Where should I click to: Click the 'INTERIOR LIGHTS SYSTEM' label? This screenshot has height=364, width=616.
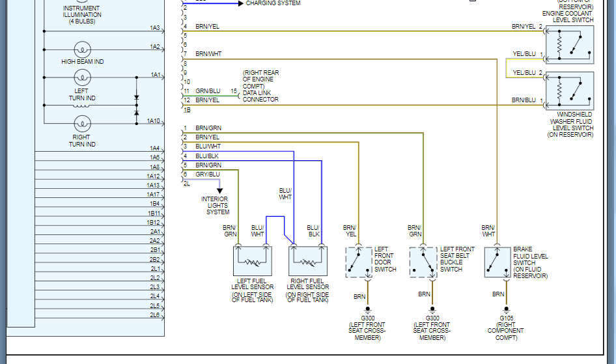pos(216,205)
